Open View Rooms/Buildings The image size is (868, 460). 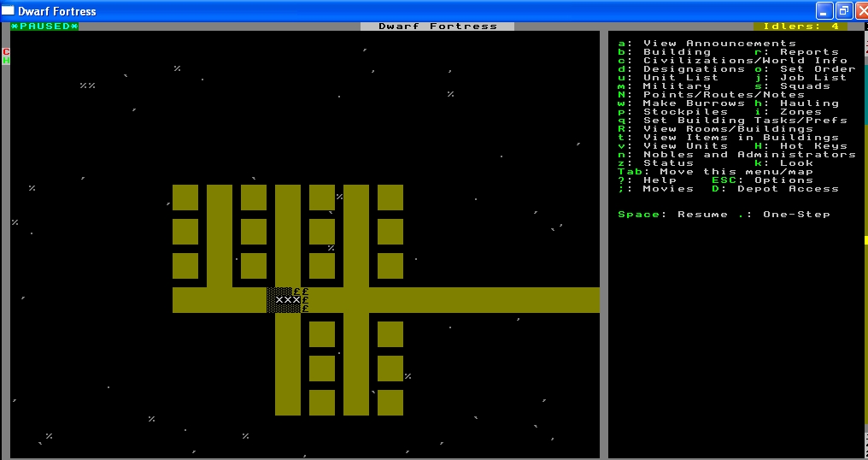pyautogui.click(x=716, y=128)
